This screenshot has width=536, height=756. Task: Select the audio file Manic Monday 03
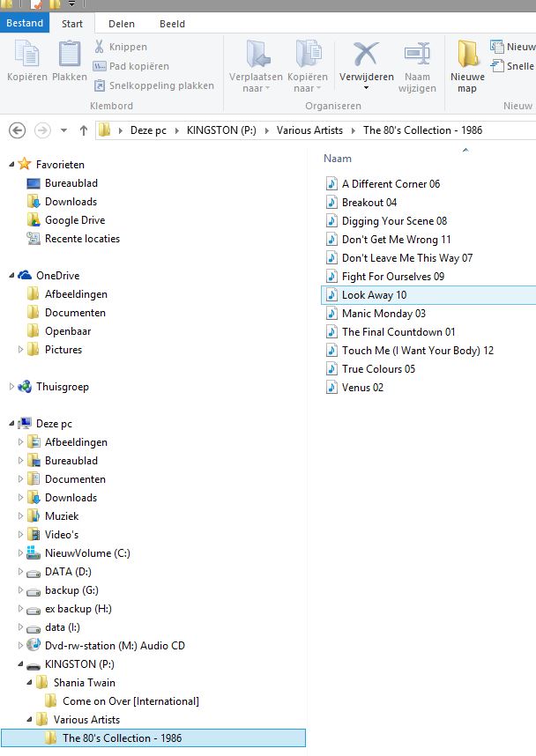point(383,314)
